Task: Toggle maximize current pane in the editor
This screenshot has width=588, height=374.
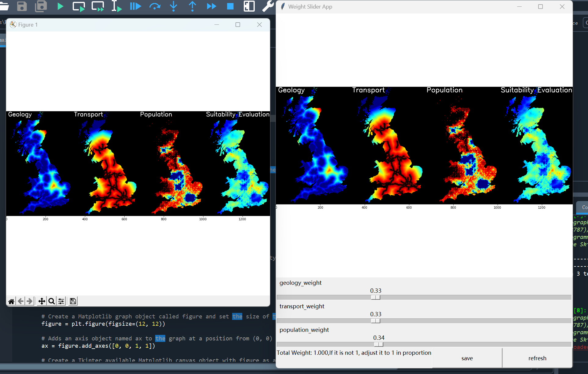Action: point(249,6)
